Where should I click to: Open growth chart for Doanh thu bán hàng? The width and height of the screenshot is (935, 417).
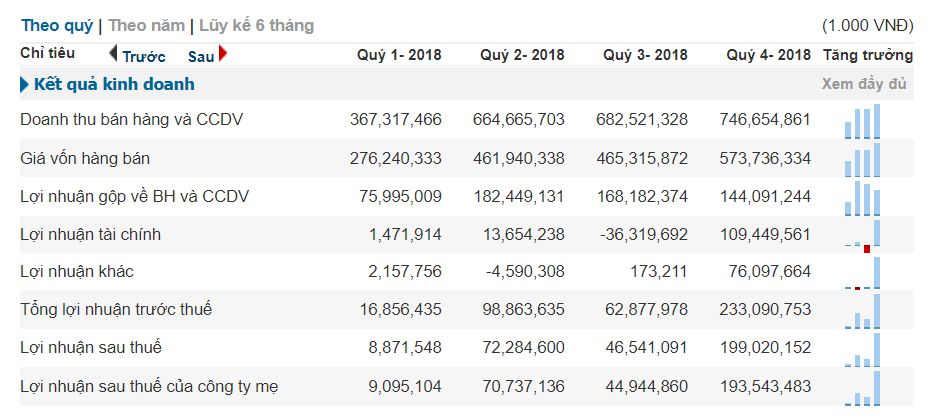(x=862, y=121)
